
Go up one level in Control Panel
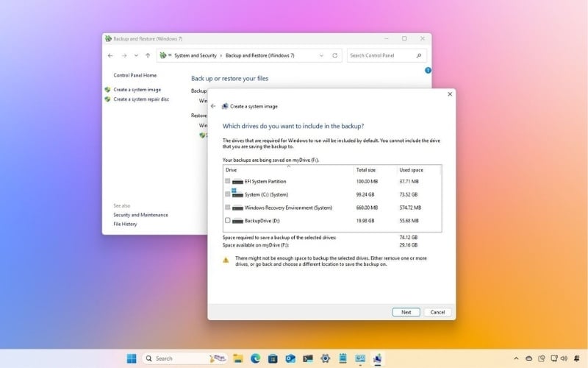[148, 56]
